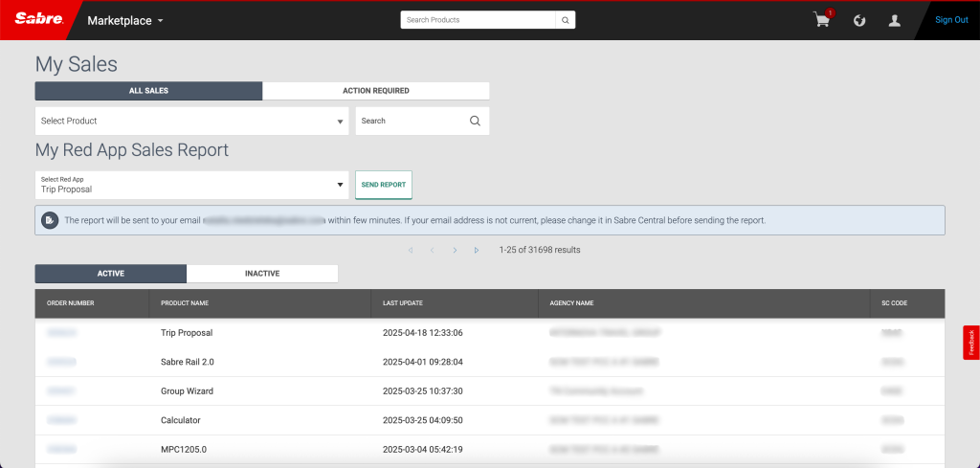Open the order number link for Trip Proposal row
The height and width of the screenshot is (468, 980).
pyautogui.click(x=61, y=333)
